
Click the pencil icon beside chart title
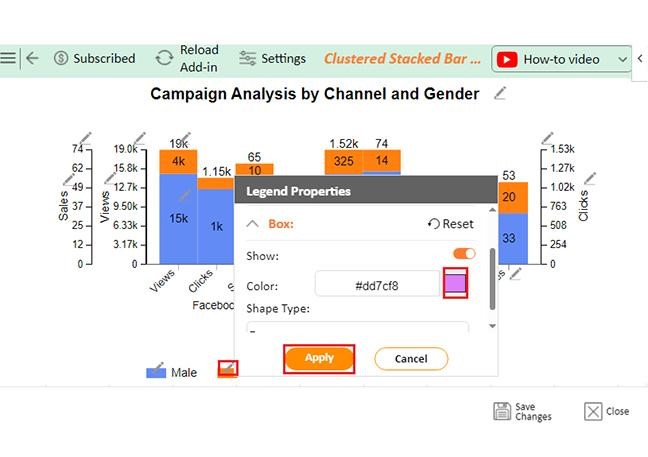[500, 93]
